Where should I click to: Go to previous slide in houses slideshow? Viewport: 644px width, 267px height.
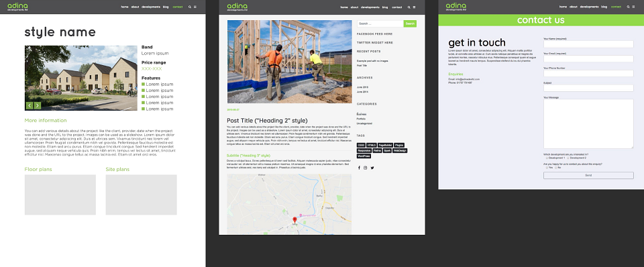tap(29, 105)
